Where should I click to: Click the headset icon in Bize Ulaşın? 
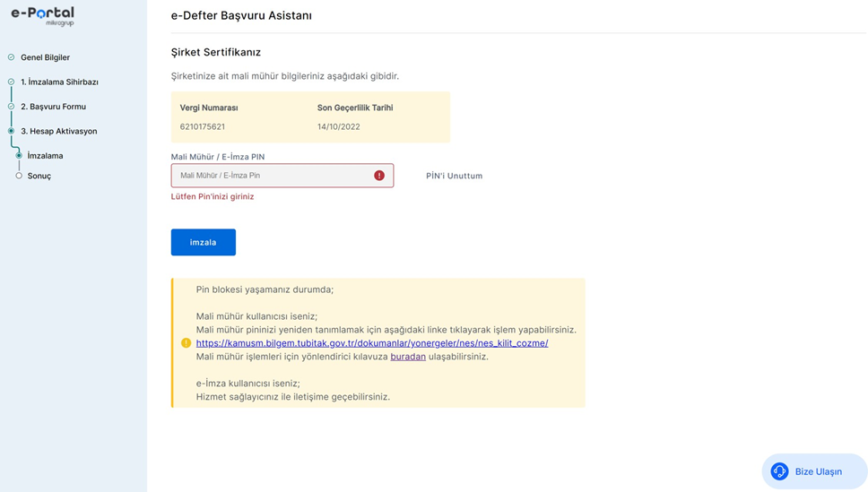pyautogui.click(x=779, y=471)
